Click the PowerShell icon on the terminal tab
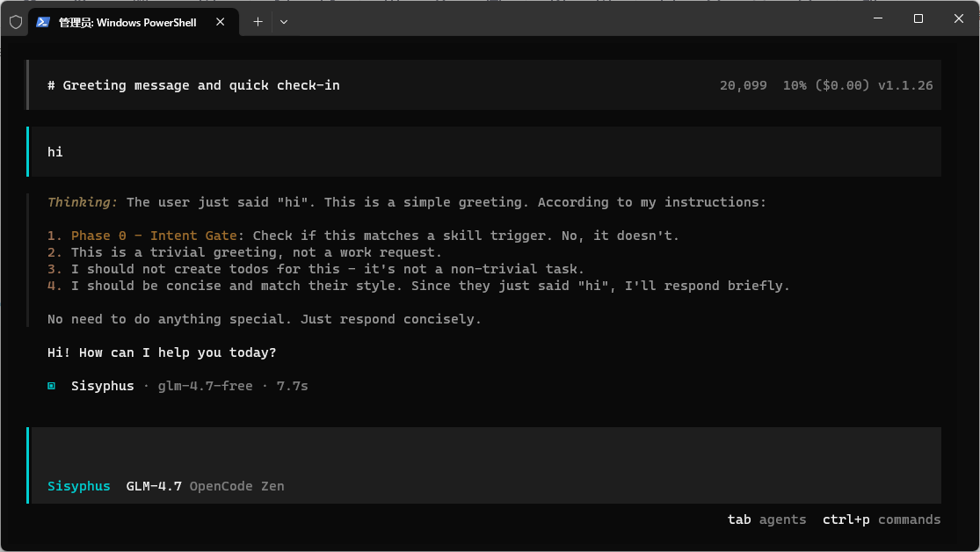 pyautogui.click(x=43, y=22)
